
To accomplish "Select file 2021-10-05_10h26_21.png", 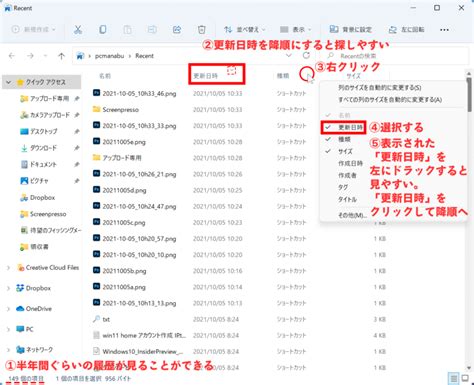I will tap(139, 174).
